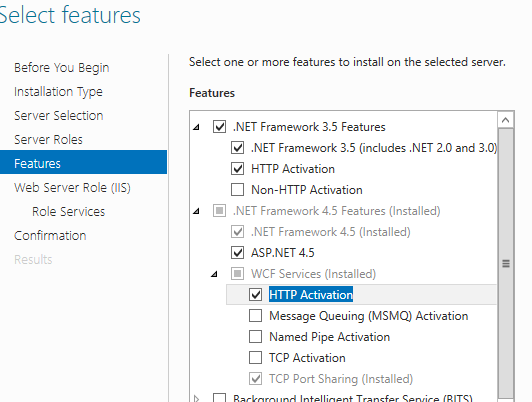Uncheck the ASP.NET 4.5 checkbox
Viewport: 532px width, 402px height.
(x=237, y=253)
